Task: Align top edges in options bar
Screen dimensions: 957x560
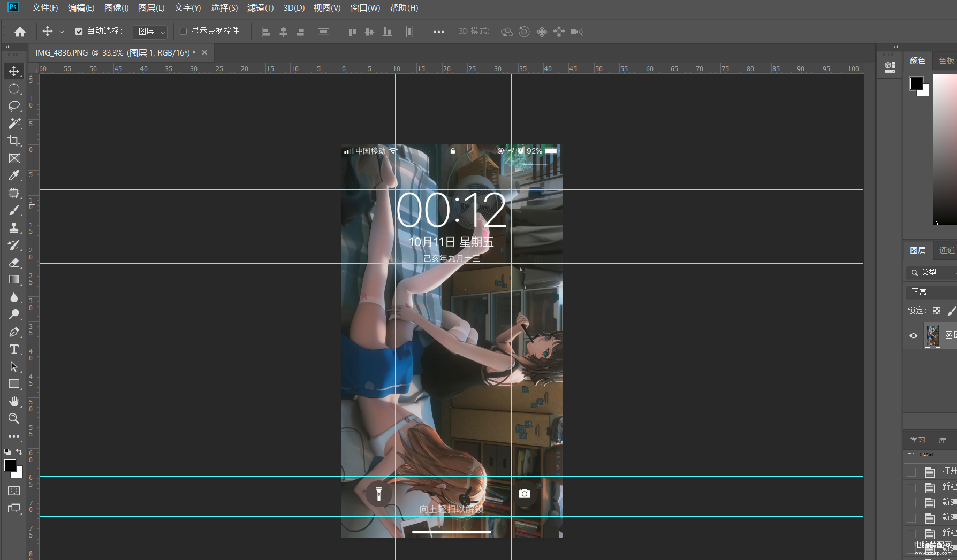Action: pyautogui.click(x=352, y=32)
